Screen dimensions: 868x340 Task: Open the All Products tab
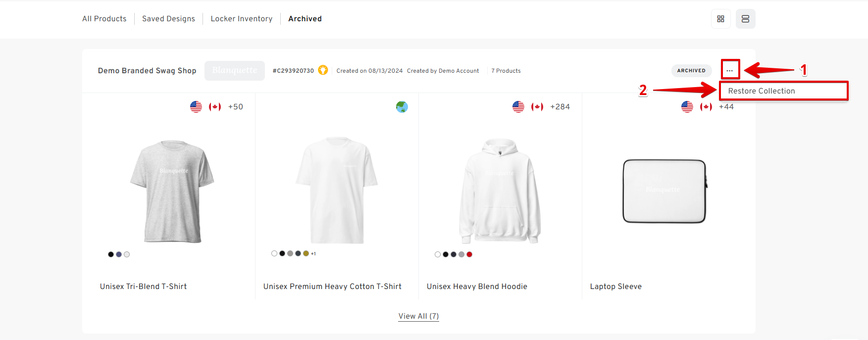pos(104,19)
